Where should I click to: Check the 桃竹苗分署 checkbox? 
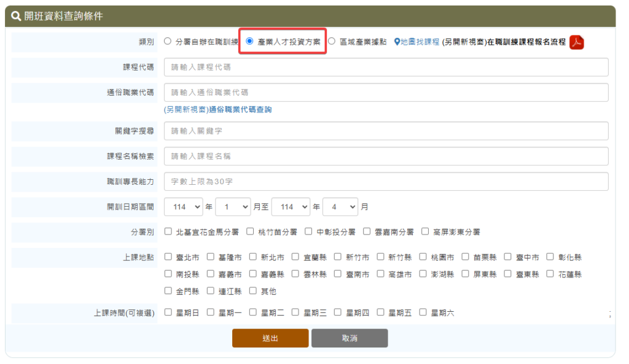251,231
